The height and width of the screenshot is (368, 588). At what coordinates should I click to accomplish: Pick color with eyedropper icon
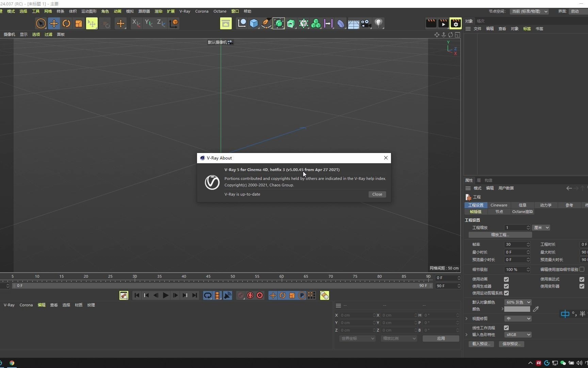click(536, 309)
